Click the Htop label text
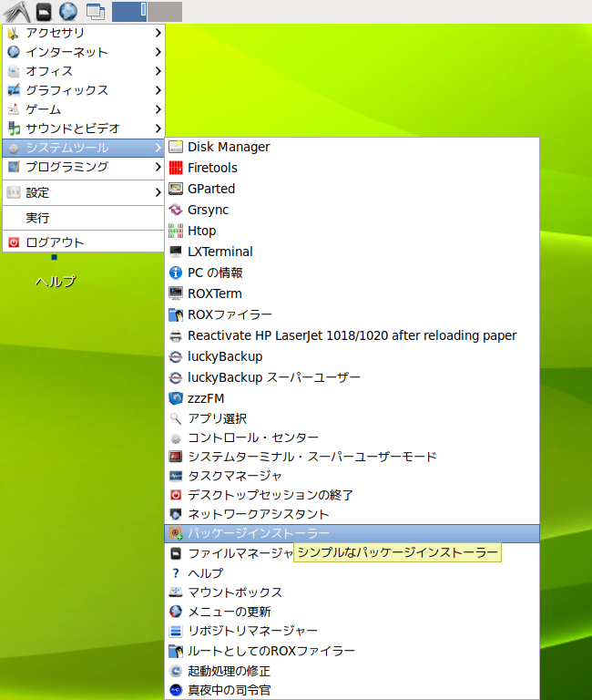Viewport: 592px width, 700px height. 201,231
